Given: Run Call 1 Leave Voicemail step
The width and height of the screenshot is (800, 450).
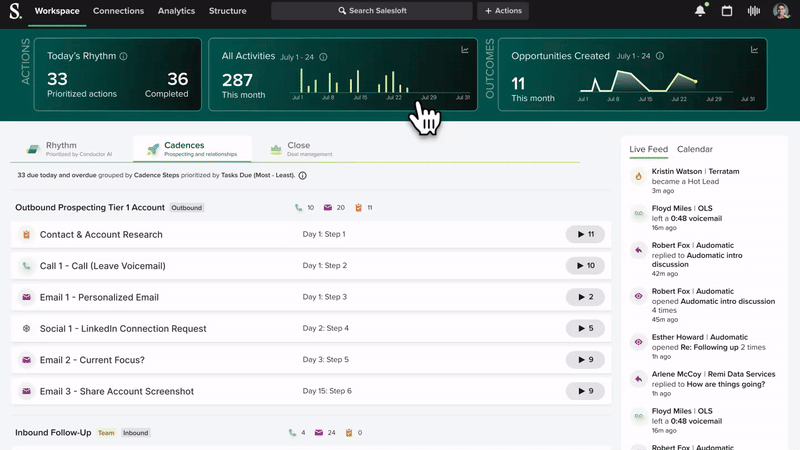Looking at the screenshot, I should coord(585,265).
